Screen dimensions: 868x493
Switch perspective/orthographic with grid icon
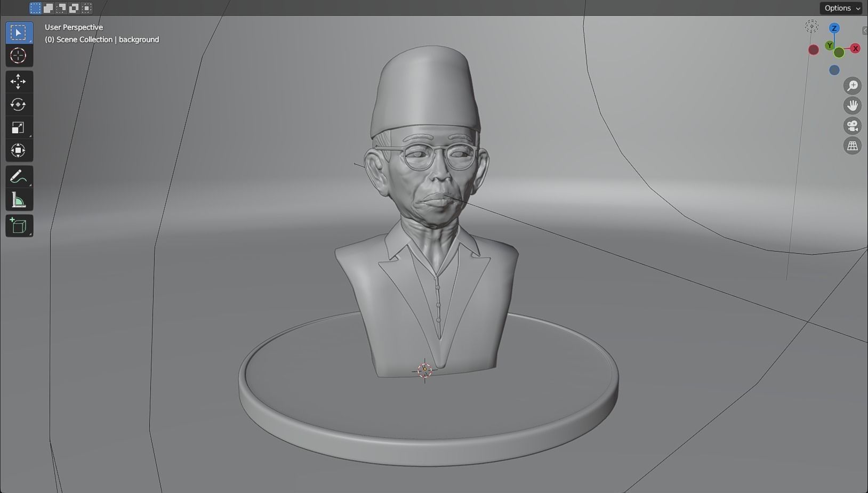click(853, 146)
